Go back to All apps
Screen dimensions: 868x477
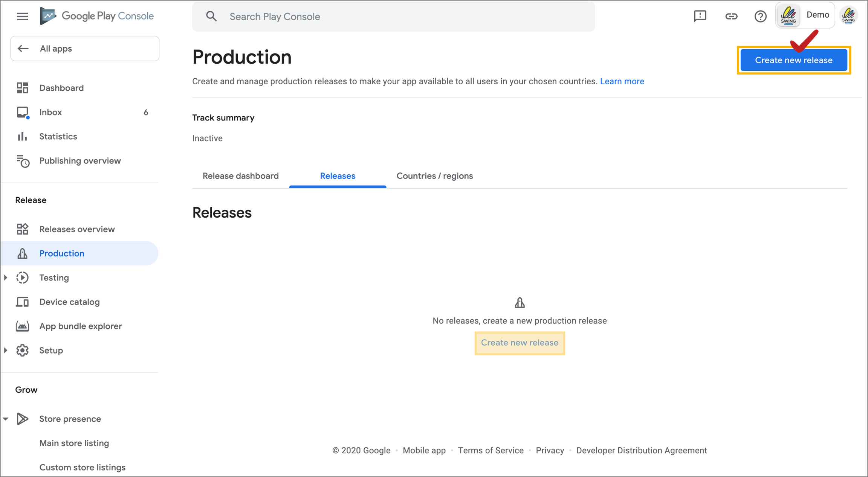click(x=85, y=49)
